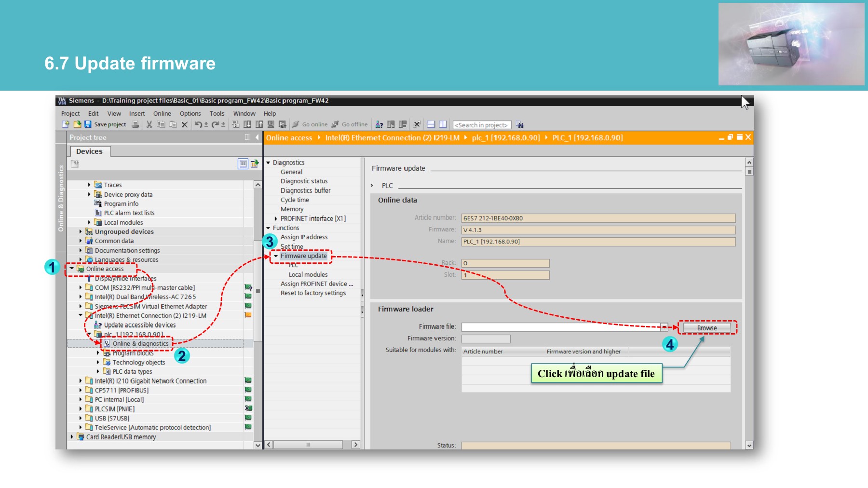868x488 pixels.
Task: Click the Undo arrow icon
Action: coord(198,124)
